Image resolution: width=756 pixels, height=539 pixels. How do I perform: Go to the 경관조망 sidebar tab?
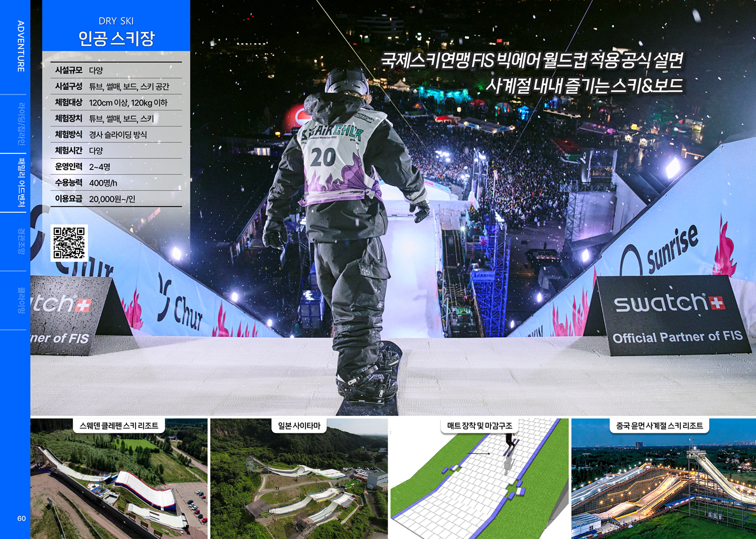[x=21, y=241]
